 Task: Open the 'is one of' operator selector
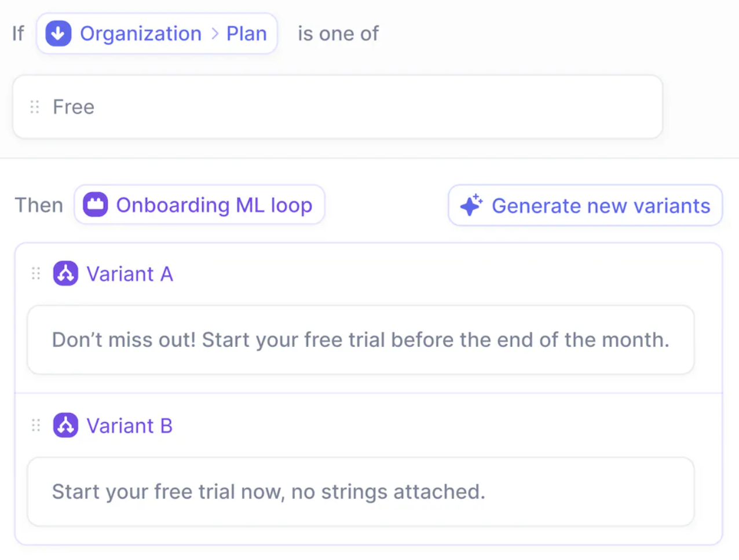pyautogui.click(x=338, y=34)
